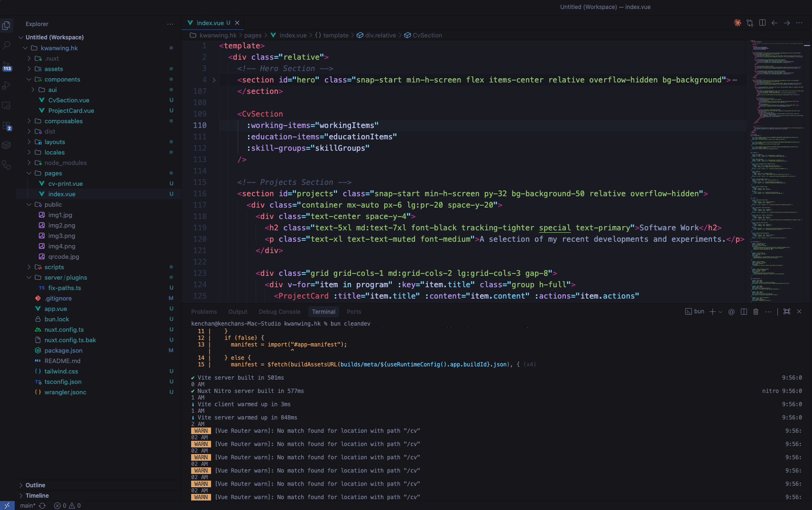Split the terminal panel
Viewport: 812px width, 510px height.
click(744, 312)
